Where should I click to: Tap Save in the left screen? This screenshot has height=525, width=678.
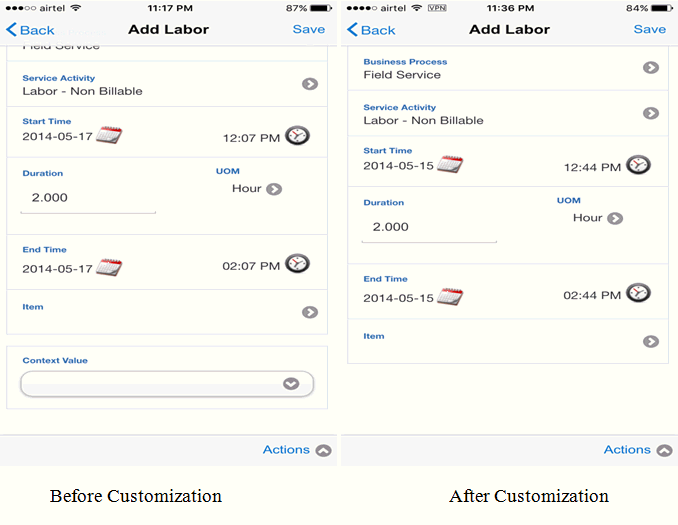pyautogui.click(x=308, y=29)
